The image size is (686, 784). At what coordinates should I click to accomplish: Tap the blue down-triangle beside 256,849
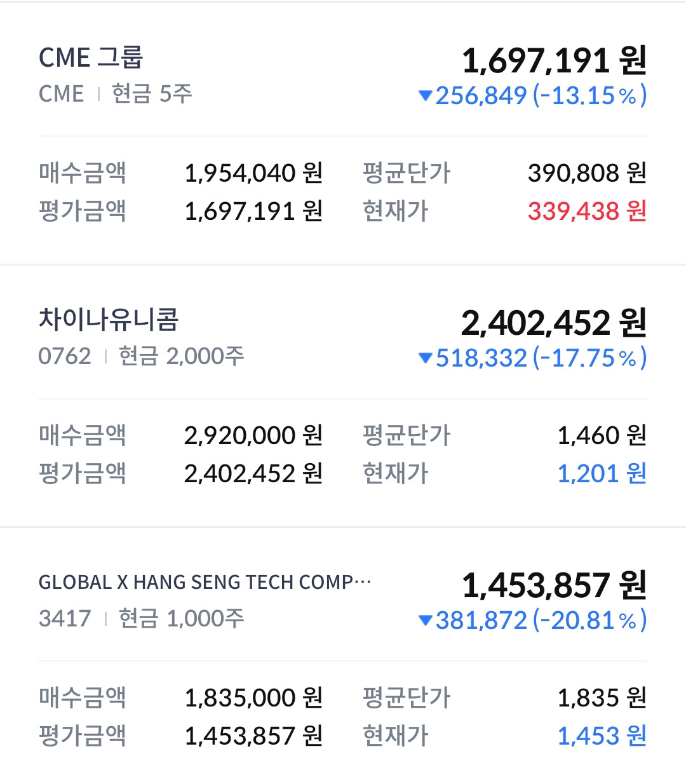point(426,96)
